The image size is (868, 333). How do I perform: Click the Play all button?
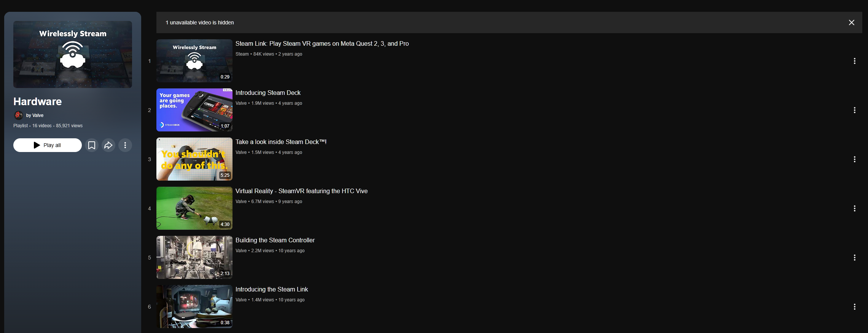click(48, 145)
